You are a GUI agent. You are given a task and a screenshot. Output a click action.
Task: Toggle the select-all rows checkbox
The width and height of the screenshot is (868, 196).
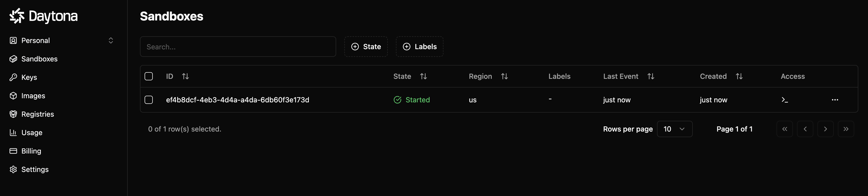click(x=149, y=76)
